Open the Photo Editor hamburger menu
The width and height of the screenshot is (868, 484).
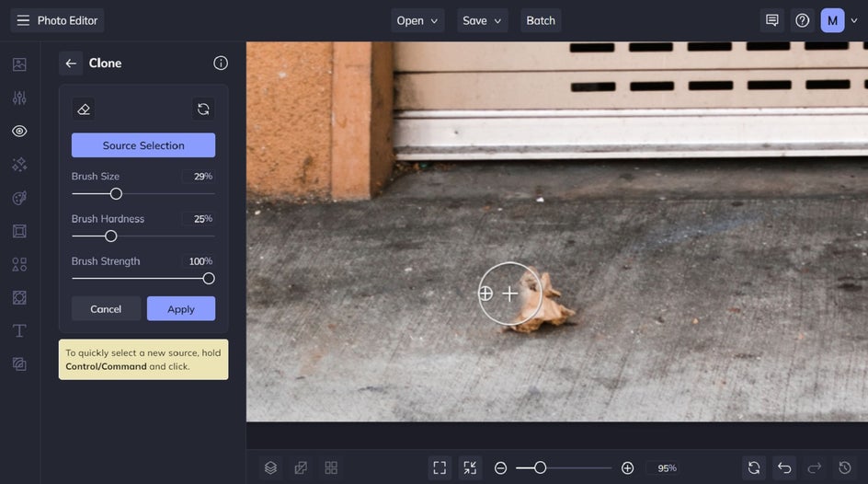[x=23, y=20]
